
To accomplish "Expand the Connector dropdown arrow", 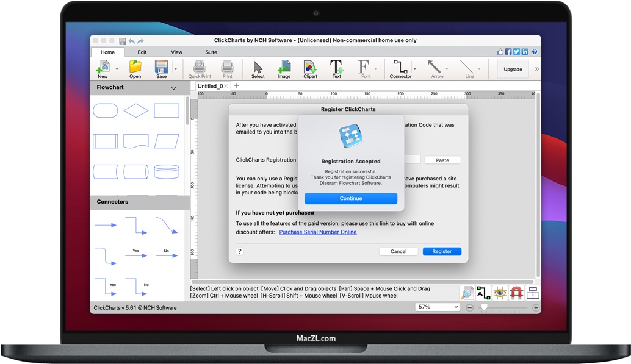I will pos(415,69).
